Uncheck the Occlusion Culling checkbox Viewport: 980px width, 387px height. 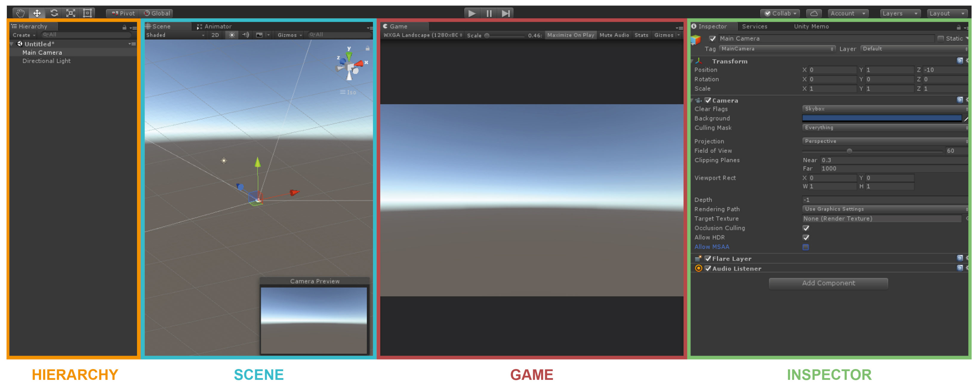coord(805,228)
